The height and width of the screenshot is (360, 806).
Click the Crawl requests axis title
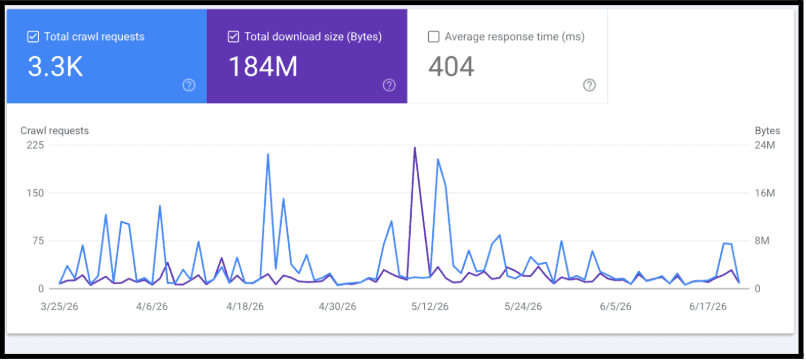(54, 131)
